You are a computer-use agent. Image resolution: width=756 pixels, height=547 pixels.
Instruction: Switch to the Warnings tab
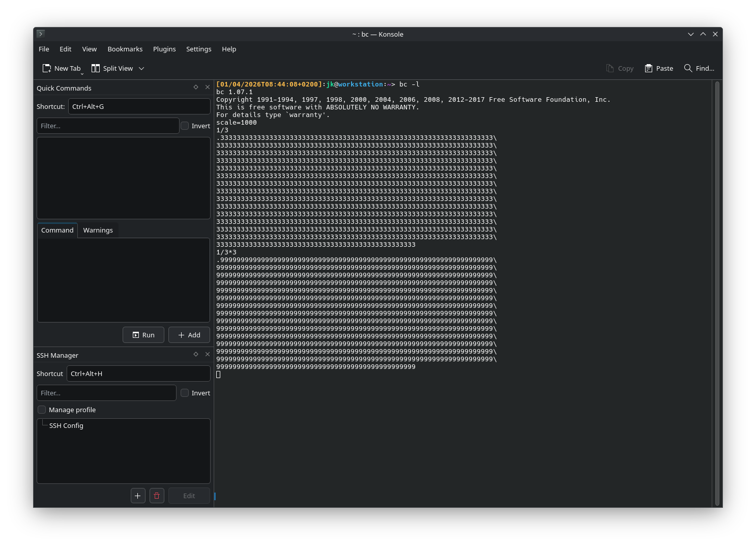pos(98,230)
